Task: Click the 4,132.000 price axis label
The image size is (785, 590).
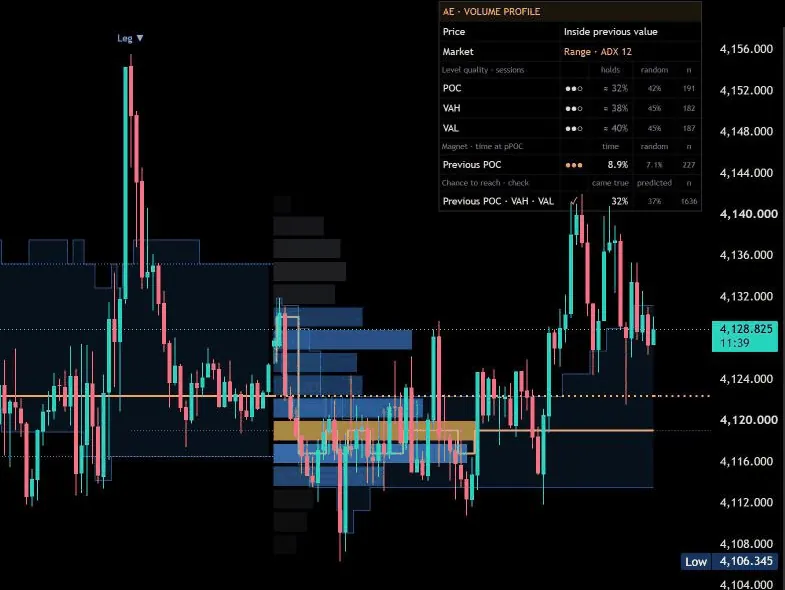Action: tap(746, 297)
